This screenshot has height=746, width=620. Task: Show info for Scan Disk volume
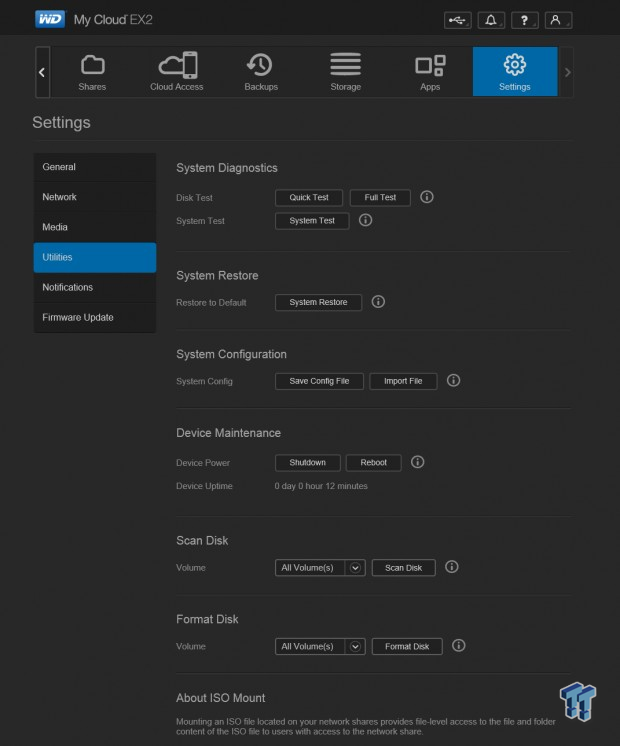pyautogui.click(x=452, y=567)
